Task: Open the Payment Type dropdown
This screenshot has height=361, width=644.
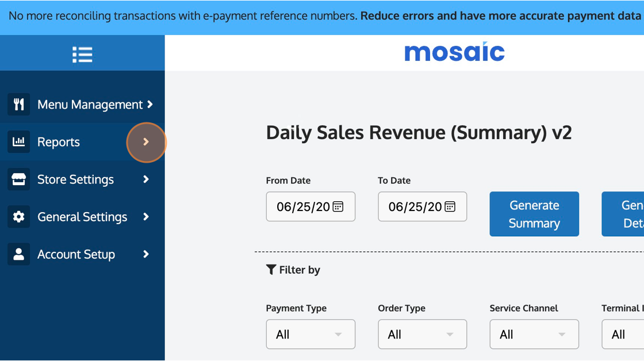Action: click(x=310, y=334)
